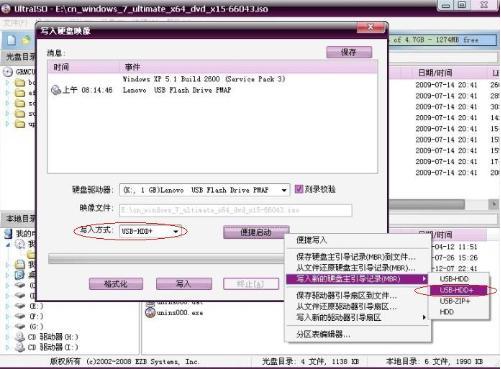This screenshot has height=369, width=501.
Task: Click the 时间 column header
Action: [x=83, y=67]
